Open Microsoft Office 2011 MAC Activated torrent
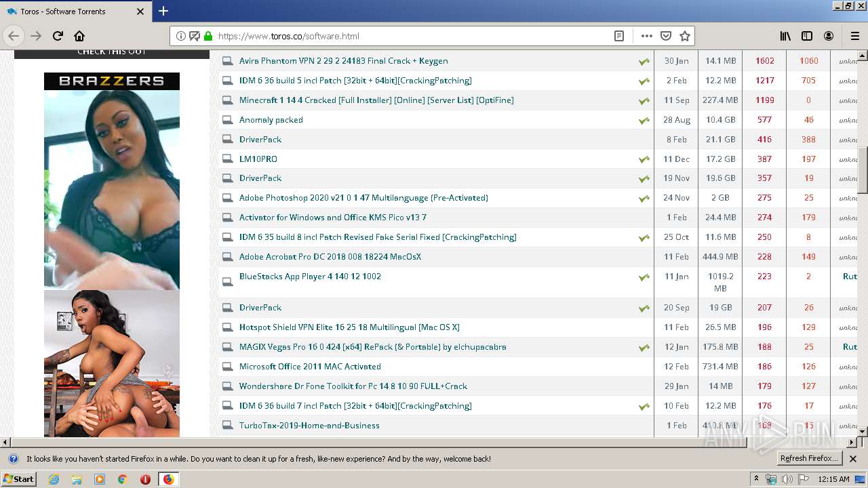The height and width of the screenshot is (488, 868). tap(310, 367)
